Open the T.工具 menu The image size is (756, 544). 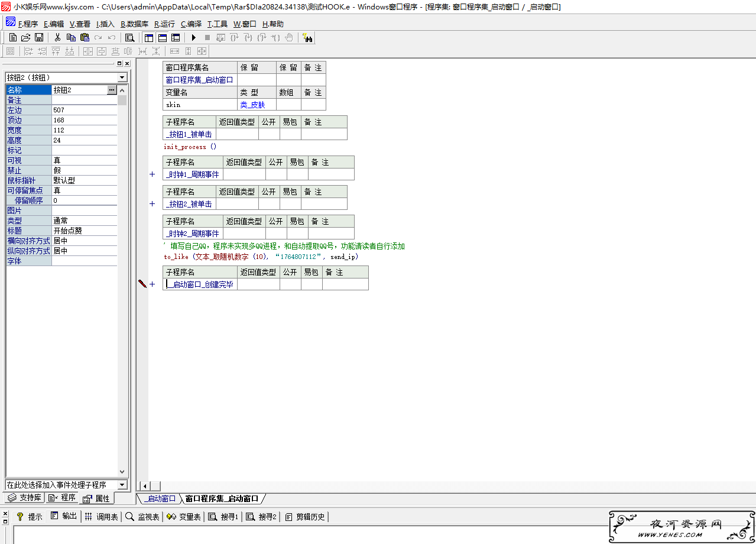coord(217,24)
